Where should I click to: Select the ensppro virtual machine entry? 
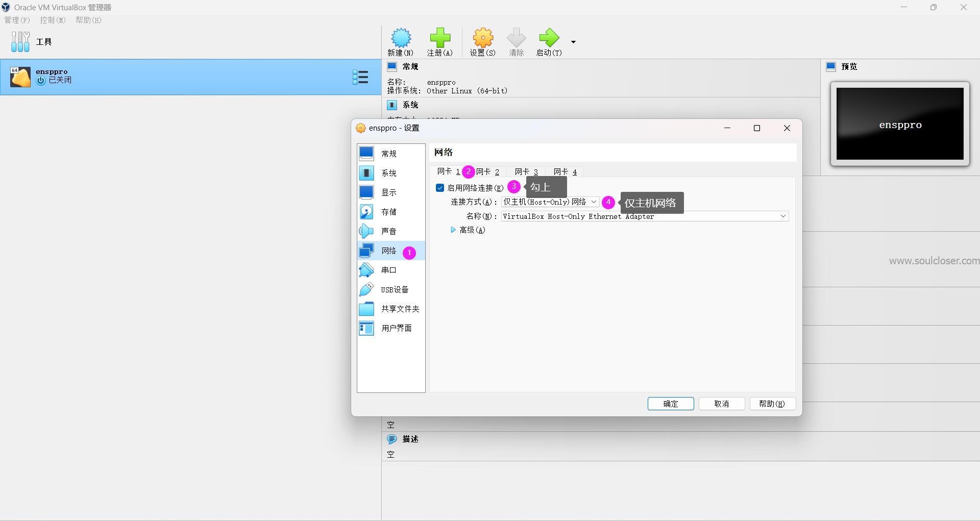click(x=191, y=77)
